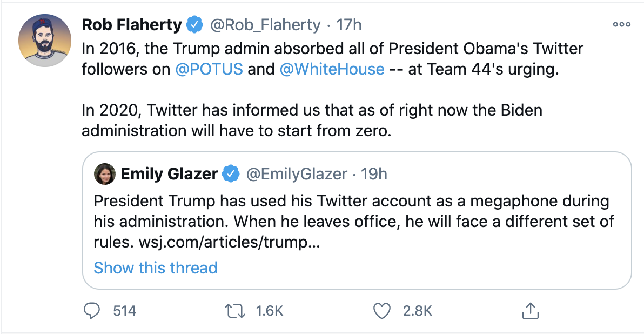Click the 514 replies count
The width and height of the screenshot is (644, 334).
pyautogui.click(x=124, y=311)
